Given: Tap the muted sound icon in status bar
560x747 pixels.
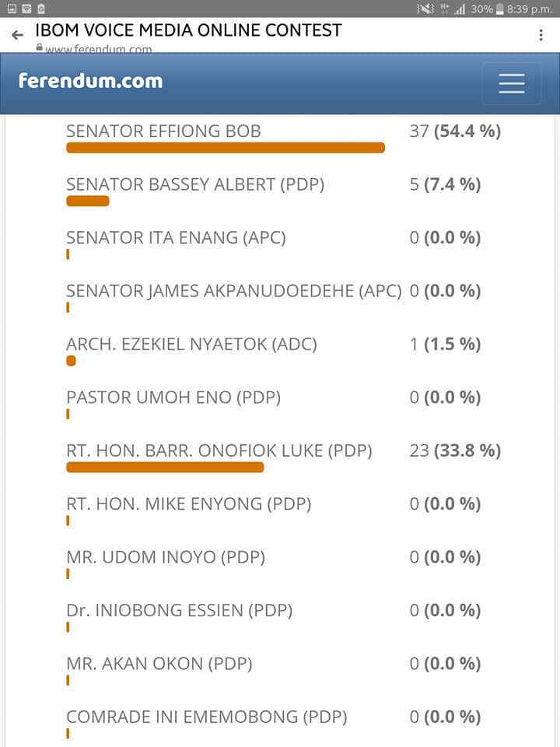Looking at the screenshot, I should pyautogui.click(x=425, y=9).
